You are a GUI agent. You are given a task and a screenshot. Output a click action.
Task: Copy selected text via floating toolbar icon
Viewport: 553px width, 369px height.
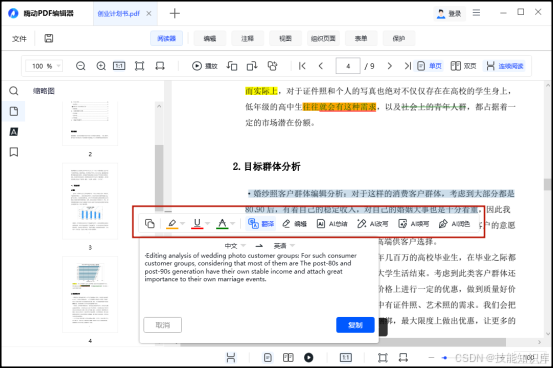[150, 223]
